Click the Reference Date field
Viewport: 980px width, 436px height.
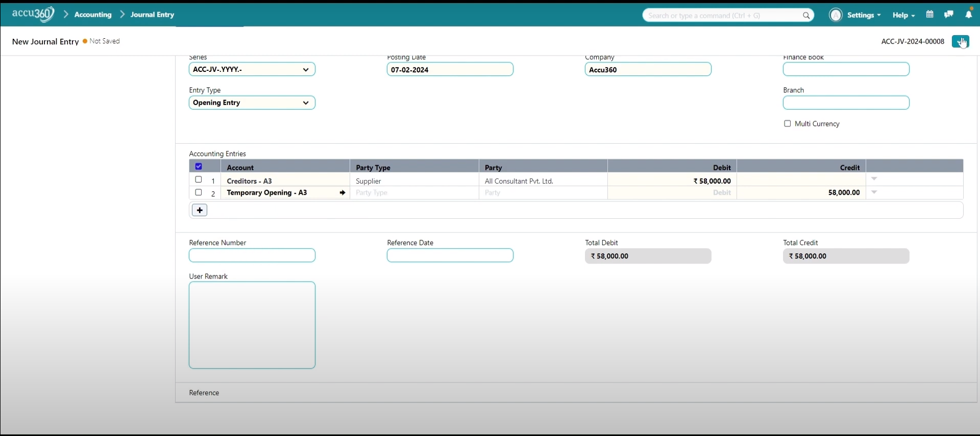pyautogui.click(x=450, y=255)
